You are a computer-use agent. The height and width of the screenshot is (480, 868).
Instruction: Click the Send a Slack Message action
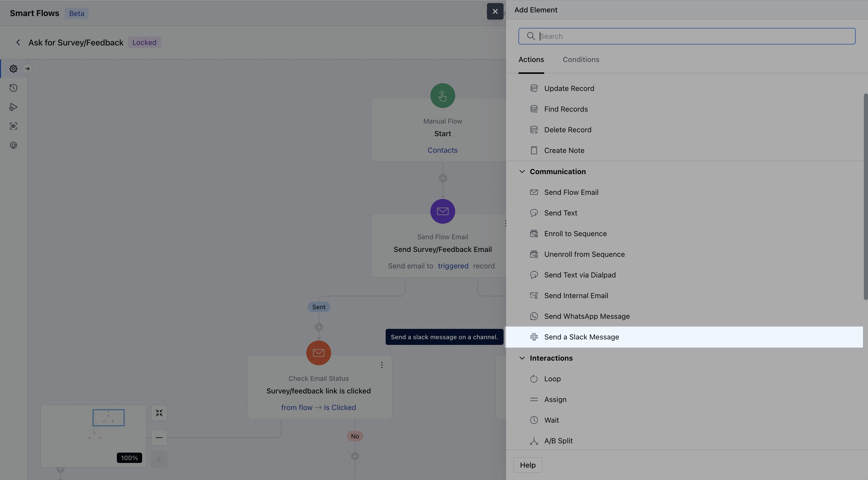pos(581,337)
